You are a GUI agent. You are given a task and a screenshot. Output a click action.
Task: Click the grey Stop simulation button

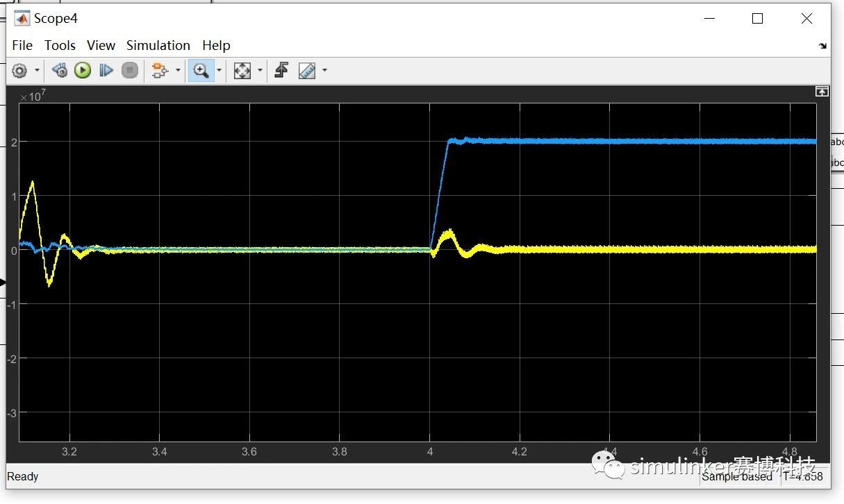pyautogui.click(x=130, y=70)
